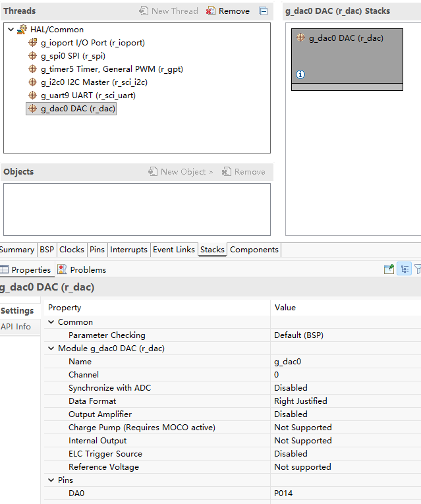This screenshot has height=504, width=421.
Task: Click the New Thread page icon
Action: [144, 11]
